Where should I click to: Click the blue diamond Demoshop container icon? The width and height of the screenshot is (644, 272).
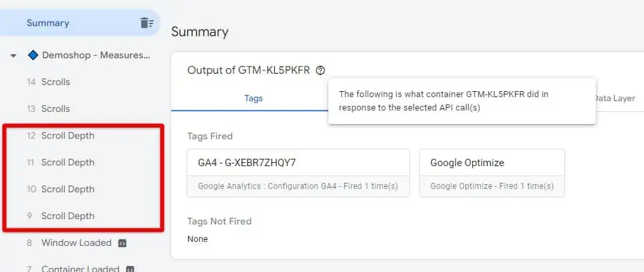click(33, 55)
